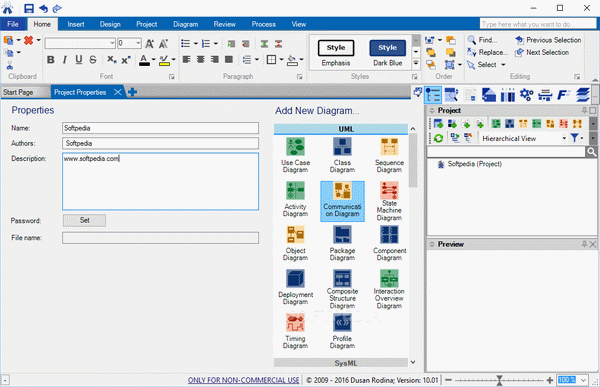Center the paragraph text
Image resolution: width=600 pixels, height=387 pixels.
click(x=201, y=59)
